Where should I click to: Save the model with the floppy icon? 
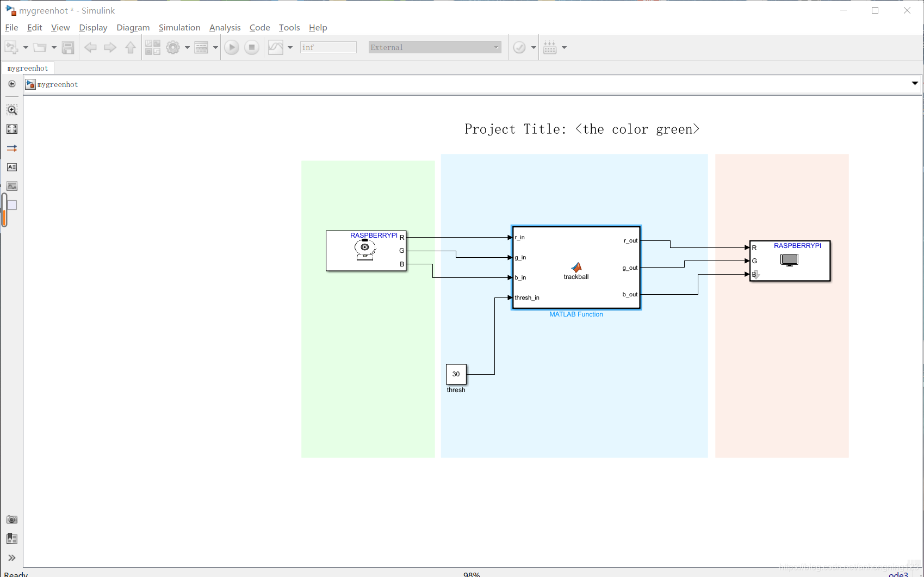click(68, 48)
